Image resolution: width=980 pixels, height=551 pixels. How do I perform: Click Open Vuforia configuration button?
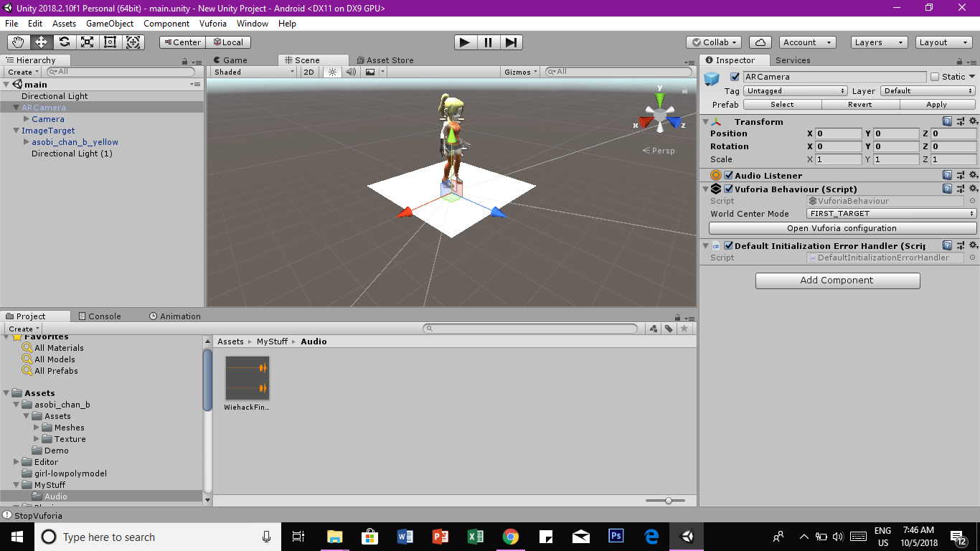point(842,228)
